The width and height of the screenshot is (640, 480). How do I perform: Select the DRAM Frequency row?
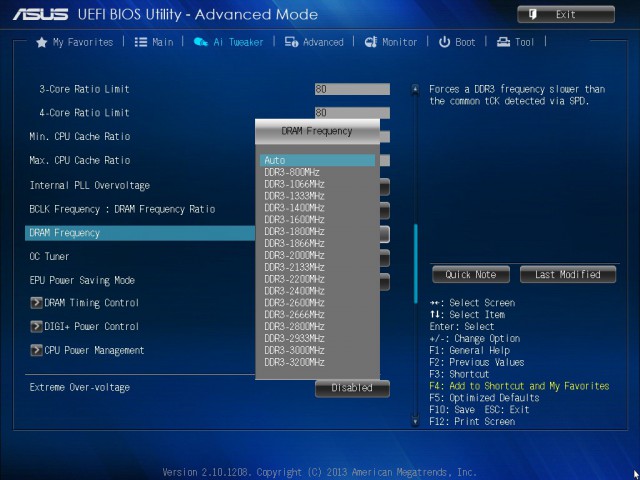140,233
